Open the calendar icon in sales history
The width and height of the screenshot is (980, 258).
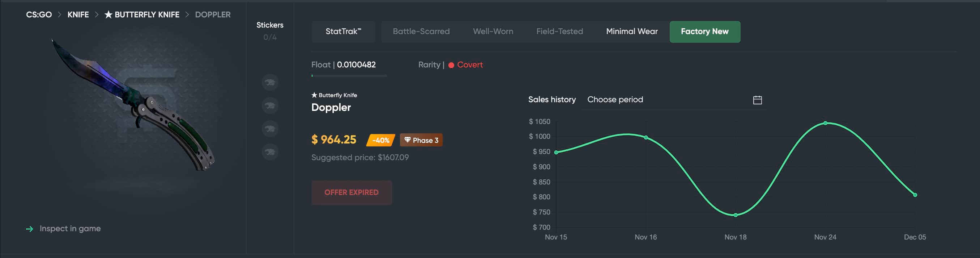tap(757, 100)
